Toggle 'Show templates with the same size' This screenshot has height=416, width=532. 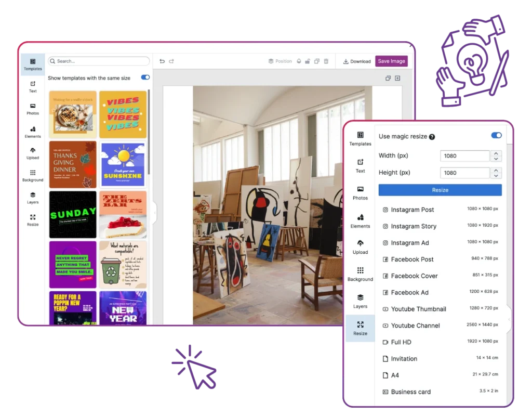coord(145,77)
